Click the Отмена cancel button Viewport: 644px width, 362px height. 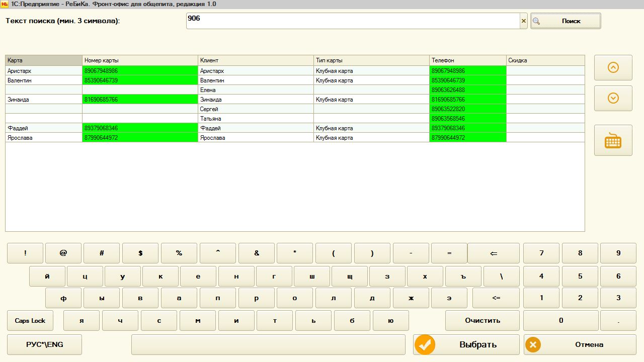click(580, 344)
